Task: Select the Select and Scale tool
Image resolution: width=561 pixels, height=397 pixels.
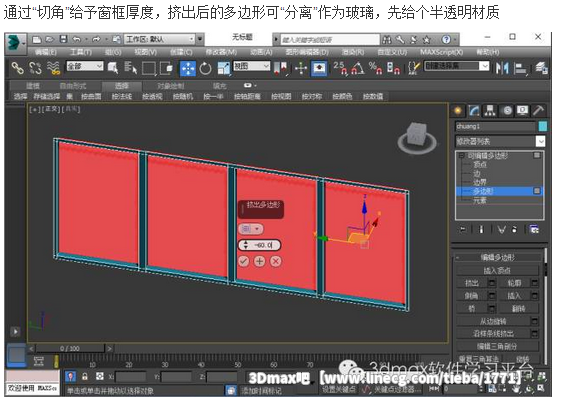Action: (224, 68)
